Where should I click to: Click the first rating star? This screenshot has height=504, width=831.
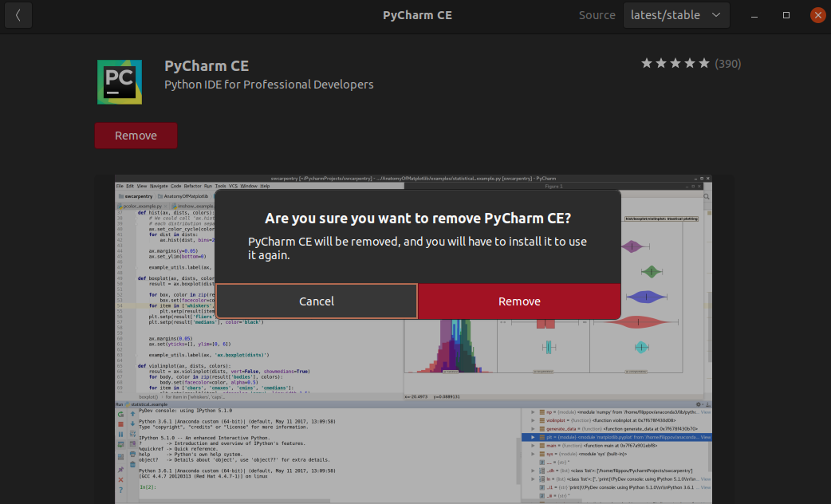pos(648,62)
